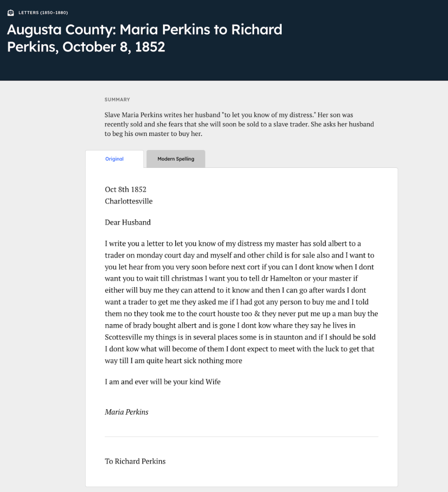Switch to the Modern Spelling tab
Viewport: 448px width, 492px height.
[176, 159]
